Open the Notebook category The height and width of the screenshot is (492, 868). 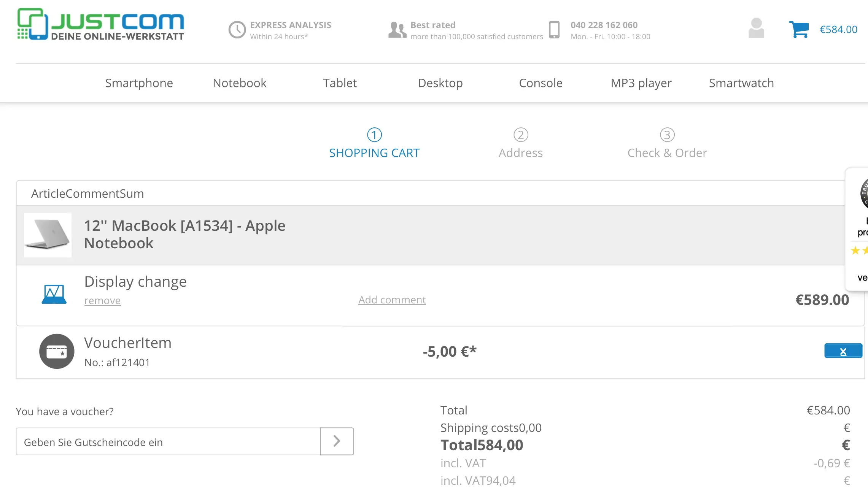pos(239,83)
